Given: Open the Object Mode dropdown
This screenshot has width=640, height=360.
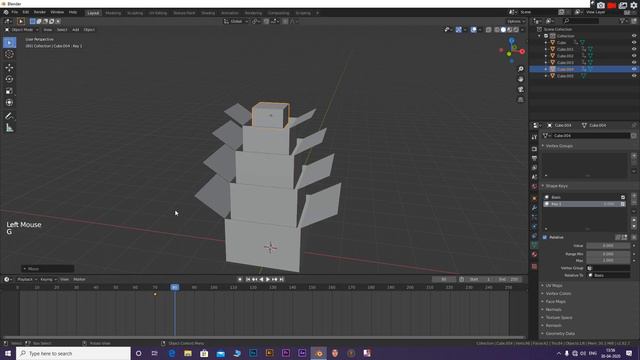Looking at the screenshot, I should [22, 30].
